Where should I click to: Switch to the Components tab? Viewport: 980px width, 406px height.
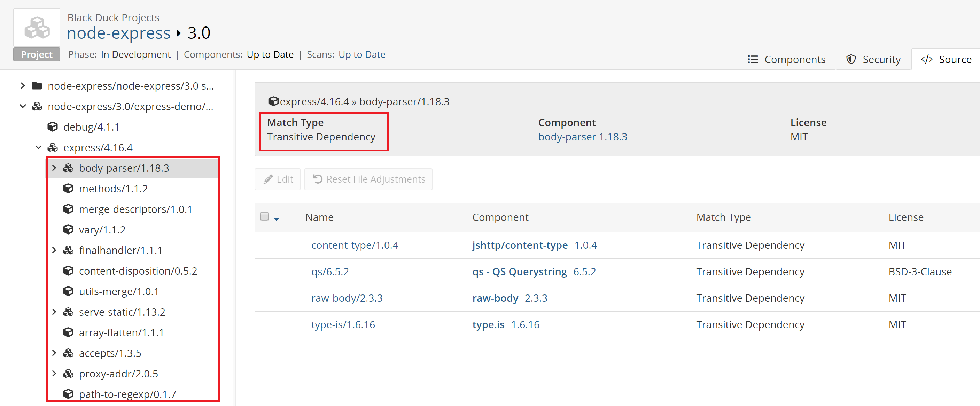point(786,59)
